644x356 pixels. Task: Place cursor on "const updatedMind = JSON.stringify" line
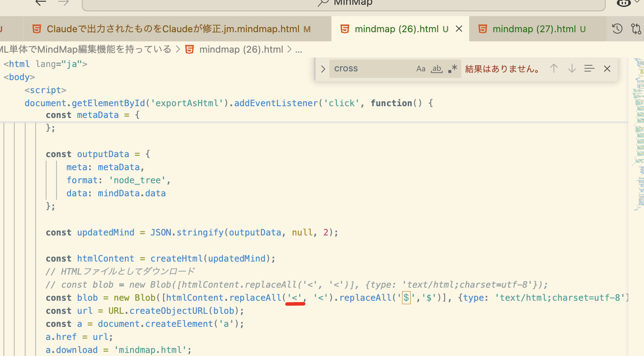point(192,232)
